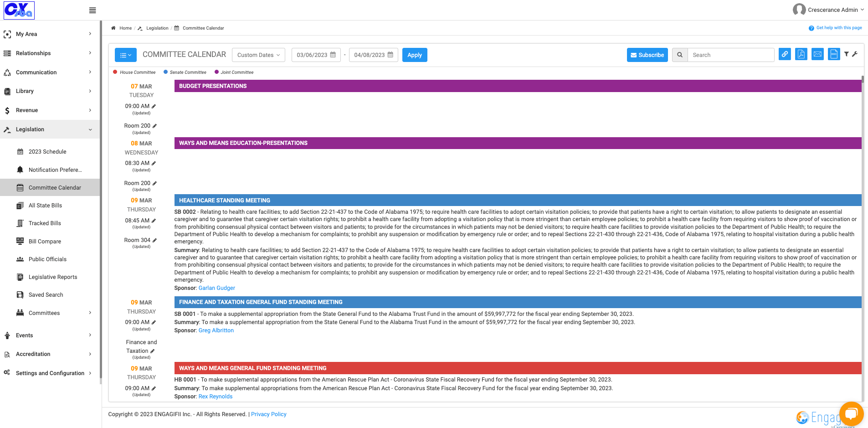Expand the Relationships menu
The height and width of the screenshot is (428, 868).
(50, 53)
